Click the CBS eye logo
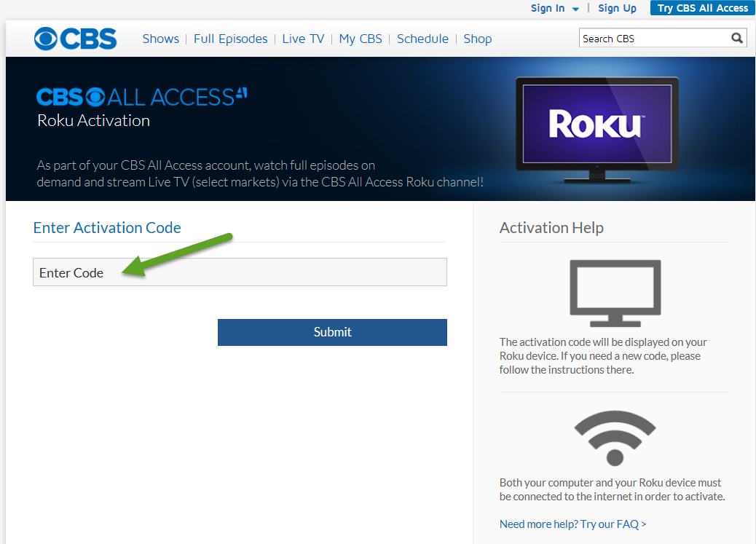 click(75, 39)
